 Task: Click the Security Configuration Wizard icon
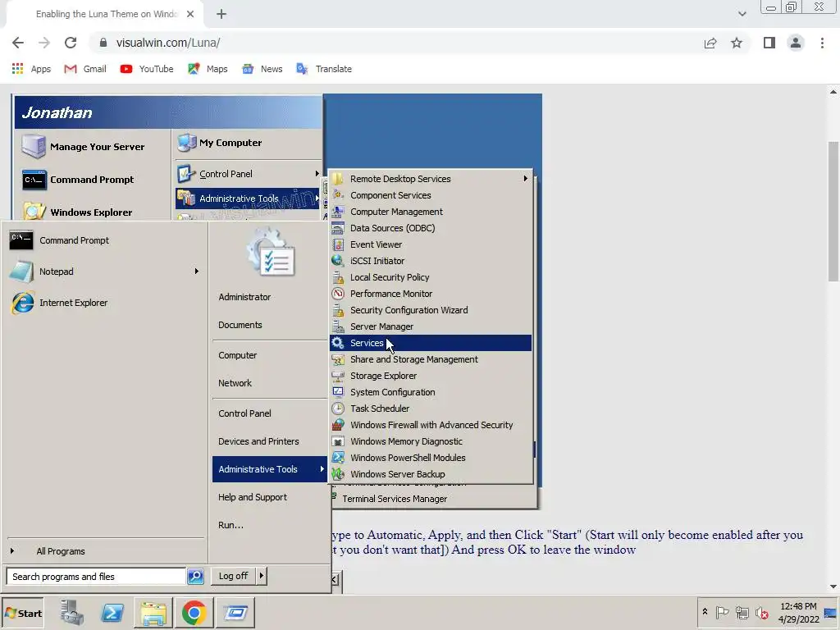click(x=337, y=310)
